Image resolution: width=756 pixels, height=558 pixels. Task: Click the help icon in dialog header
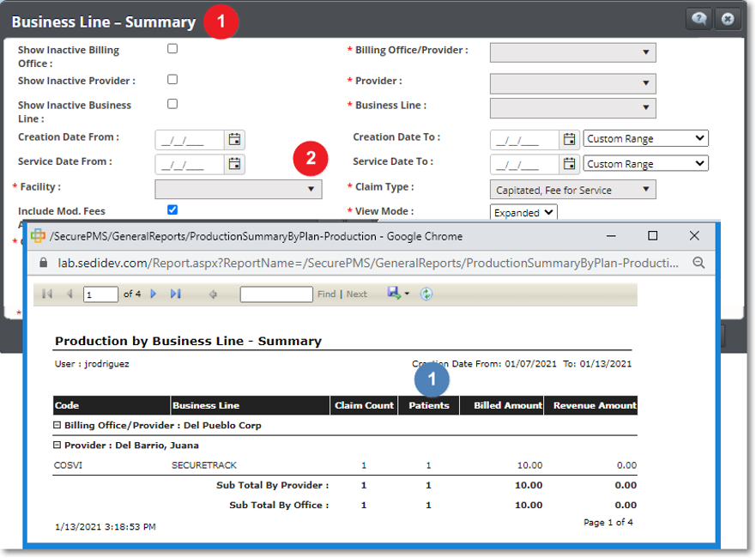(701, 19)
